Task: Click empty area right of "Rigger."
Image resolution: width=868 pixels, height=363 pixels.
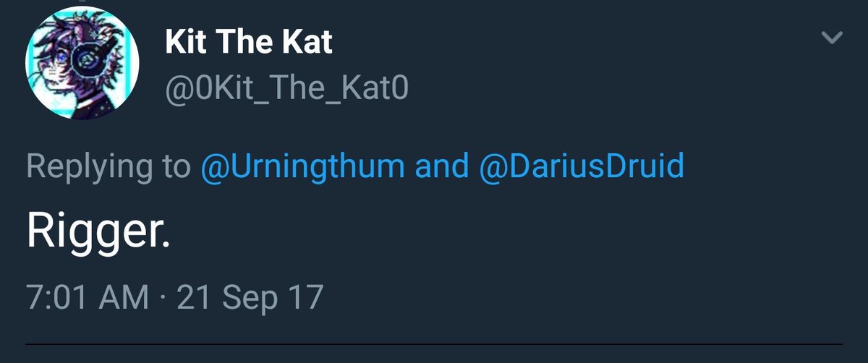Action: [506, 234]
